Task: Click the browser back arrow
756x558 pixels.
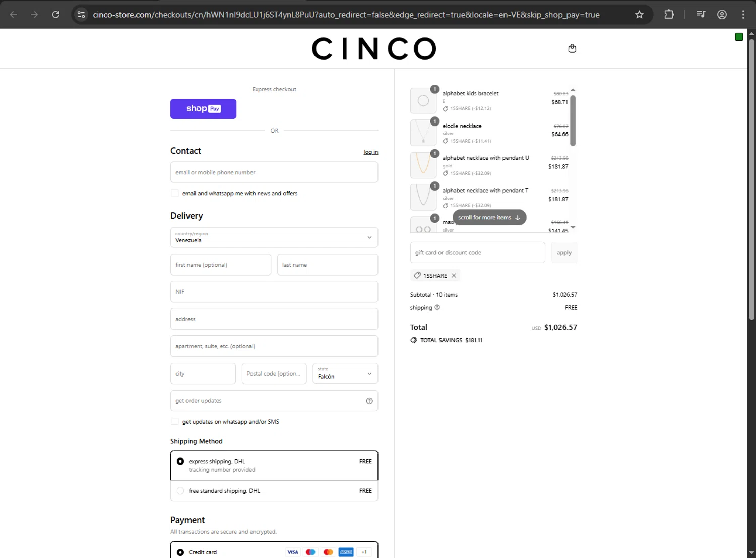Action: tap(14, 15)
